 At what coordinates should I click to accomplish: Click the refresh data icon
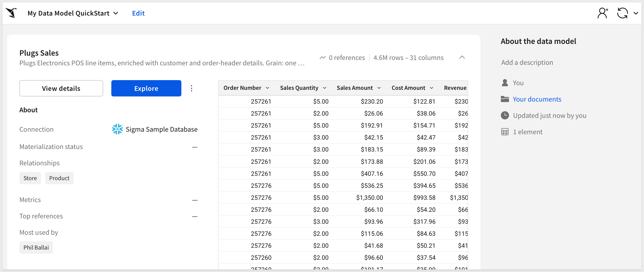tap(622, 13)
